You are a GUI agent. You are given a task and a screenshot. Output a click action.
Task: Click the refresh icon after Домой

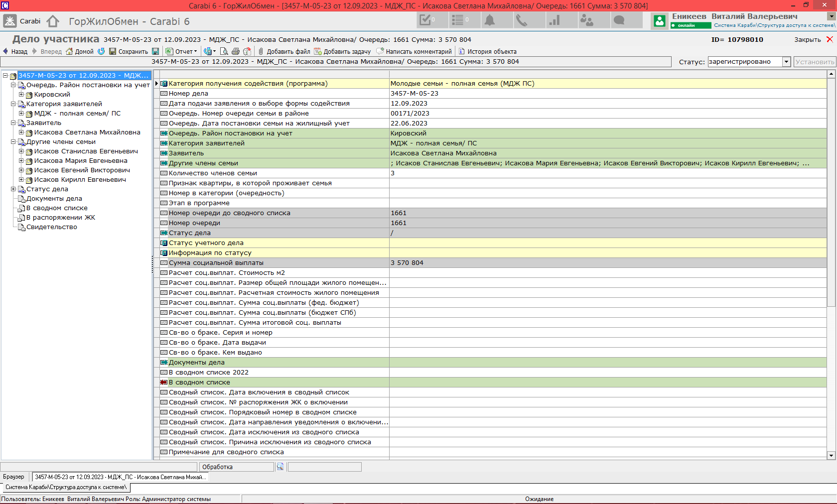(101, 51)
